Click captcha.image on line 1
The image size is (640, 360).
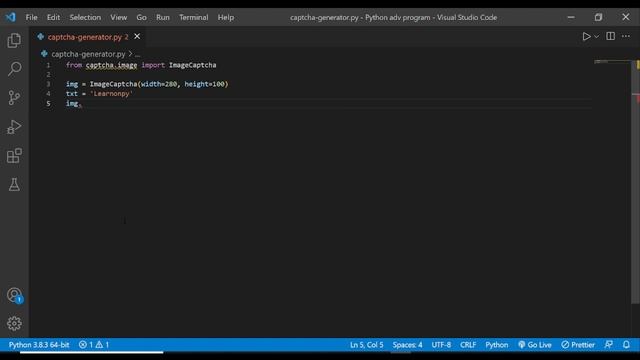pyautogui.click(x=111, y=65)
